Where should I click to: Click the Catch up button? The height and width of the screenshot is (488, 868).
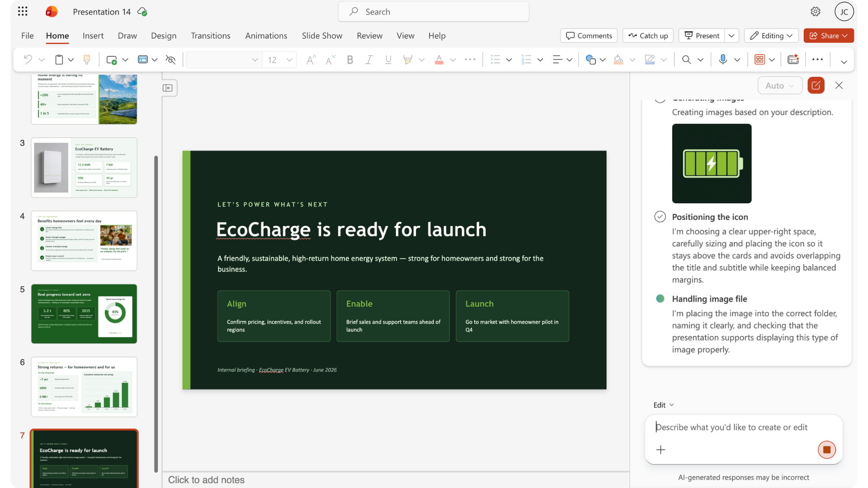pos(648,36)
